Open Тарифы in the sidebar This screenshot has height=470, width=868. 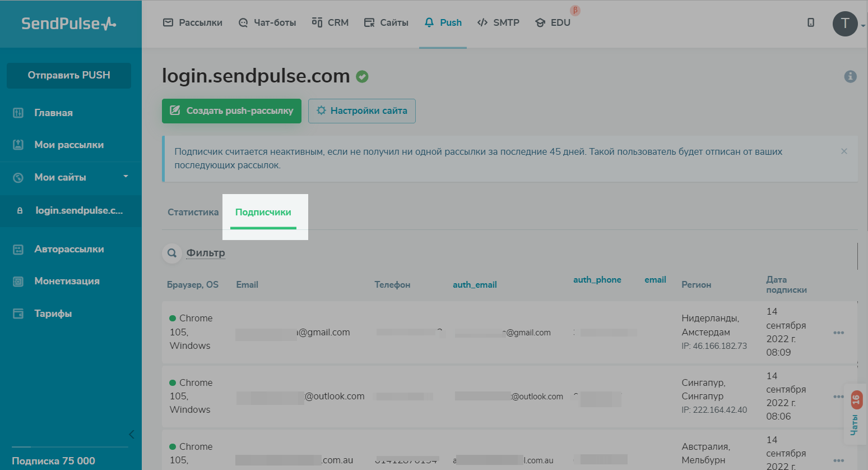click(x=53, y=314)
